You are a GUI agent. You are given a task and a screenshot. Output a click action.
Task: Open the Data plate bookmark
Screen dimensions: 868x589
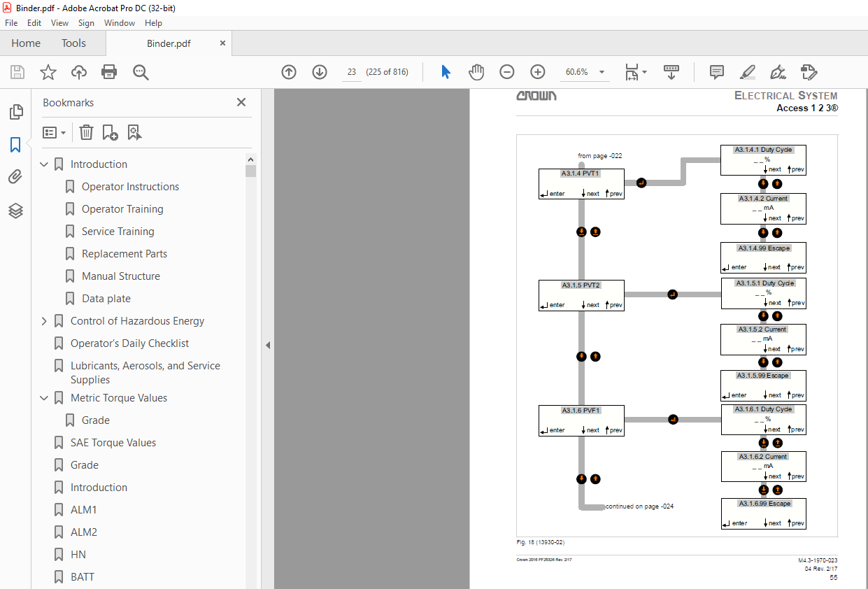pos(106,299)
